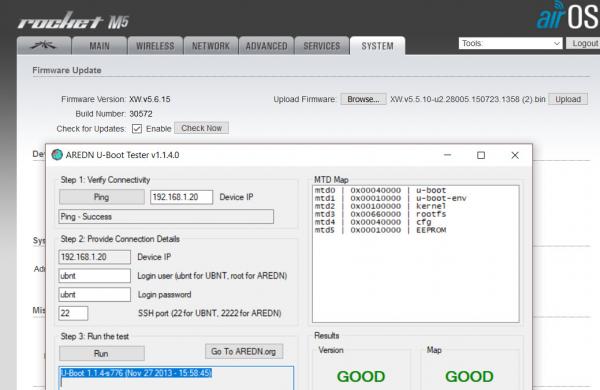Go to the ADVANCED tab

pos(266,46)
